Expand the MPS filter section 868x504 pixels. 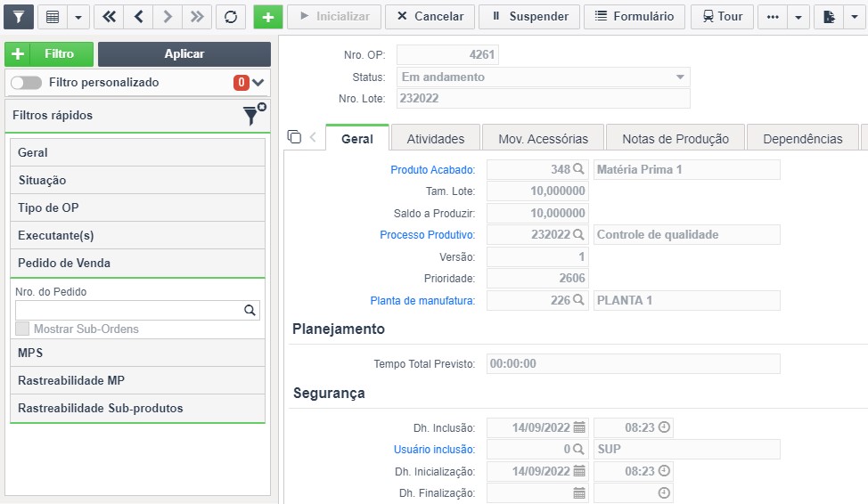[137, 353]
